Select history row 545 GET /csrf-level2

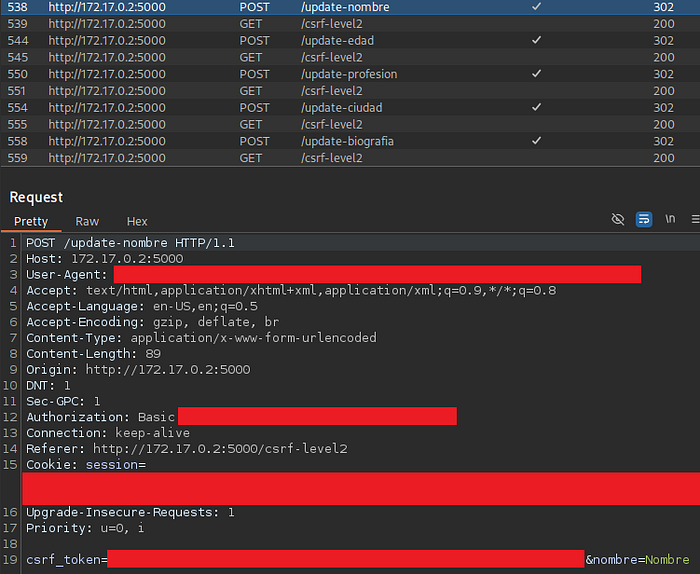[x=350, y=57]
